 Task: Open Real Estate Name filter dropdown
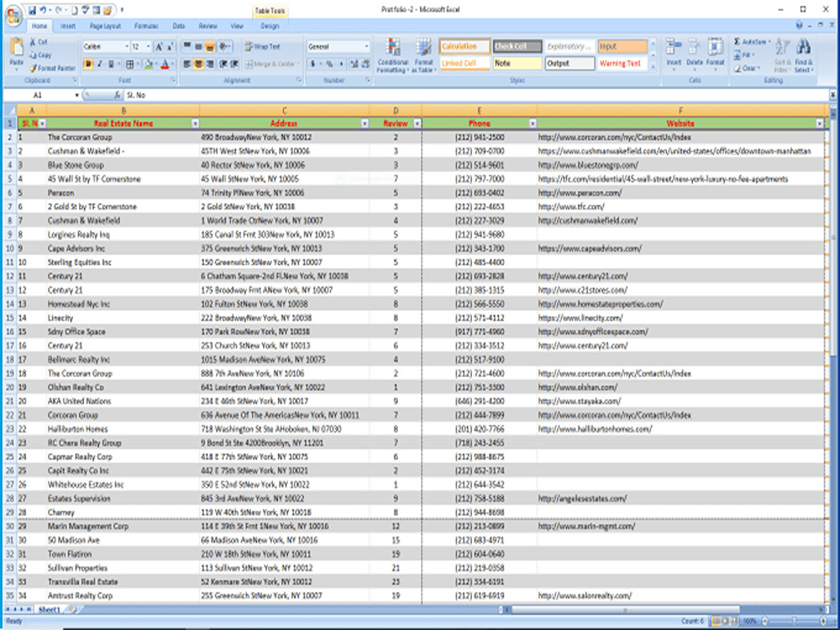click(195, 123)
